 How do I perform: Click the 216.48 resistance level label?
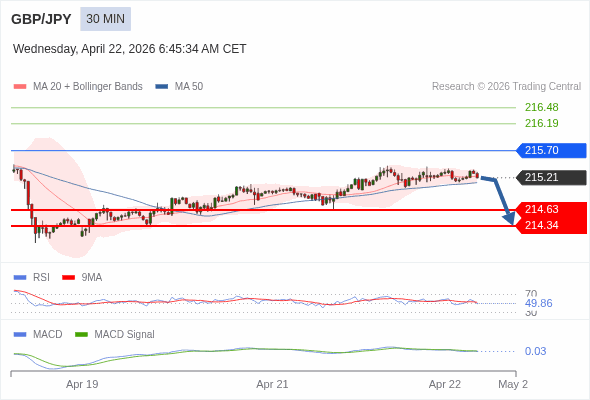541,107
